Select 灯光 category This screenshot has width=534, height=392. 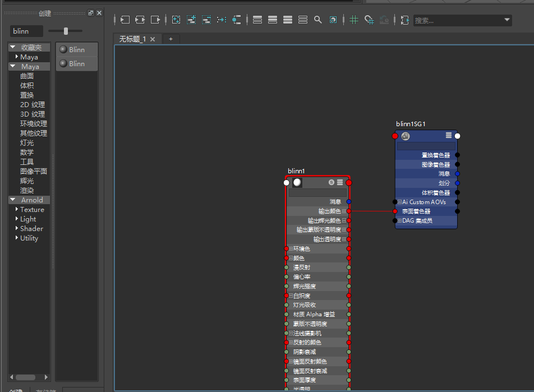27,142
